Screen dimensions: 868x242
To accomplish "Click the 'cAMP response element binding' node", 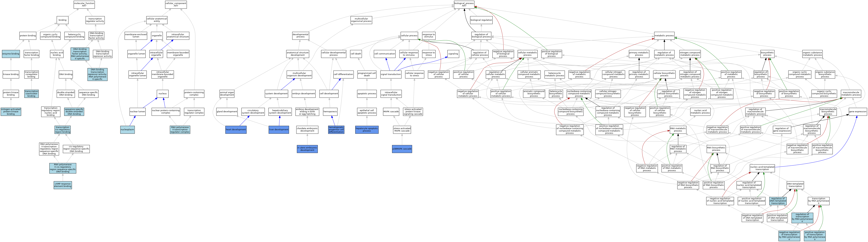I will [63, 185].
